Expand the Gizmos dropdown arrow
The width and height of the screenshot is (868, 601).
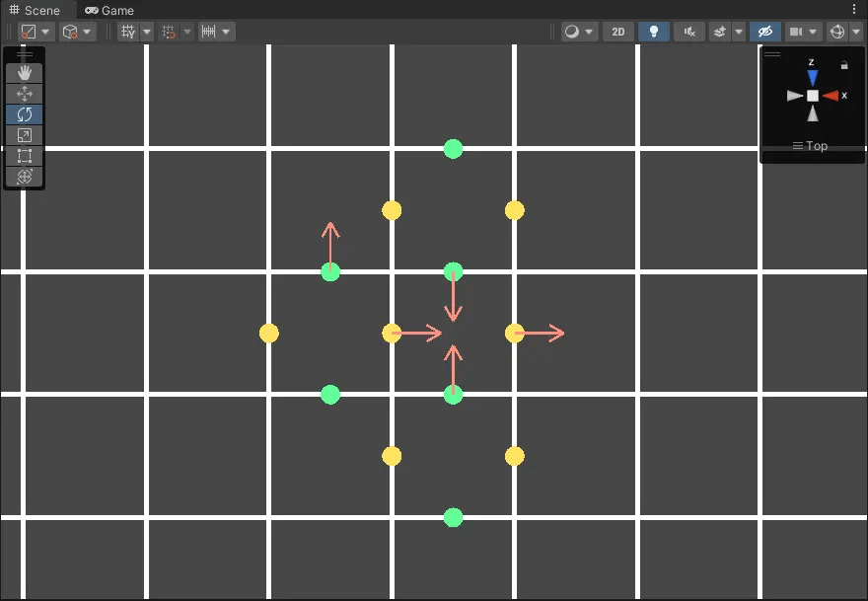[855, 32]
